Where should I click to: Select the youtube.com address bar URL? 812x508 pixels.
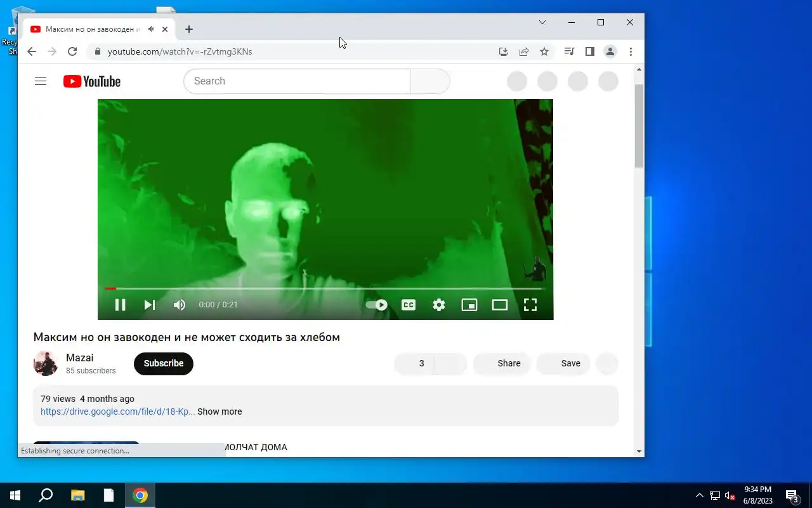(180, 51)
